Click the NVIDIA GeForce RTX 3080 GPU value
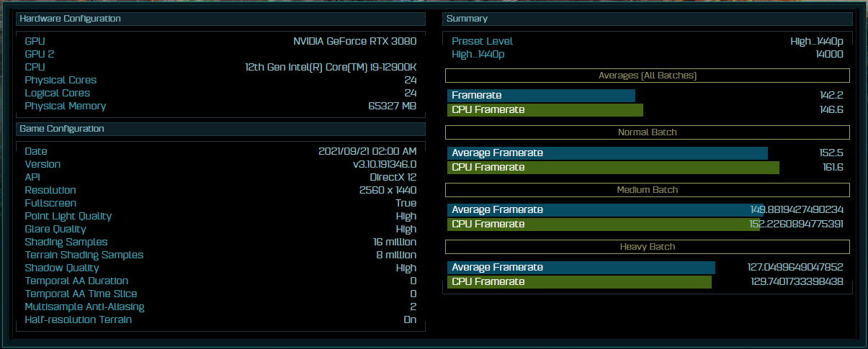 (354, 41)
